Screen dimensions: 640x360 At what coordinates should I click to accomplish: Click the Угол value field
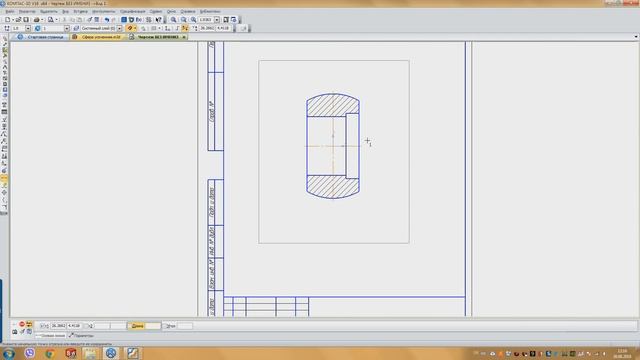185,326
